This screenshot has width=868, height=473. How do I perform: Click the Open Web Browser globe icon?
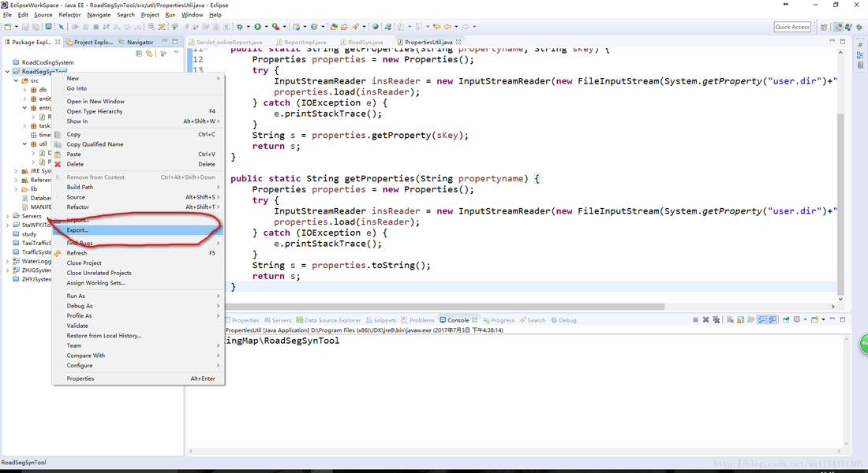point(376,27)
